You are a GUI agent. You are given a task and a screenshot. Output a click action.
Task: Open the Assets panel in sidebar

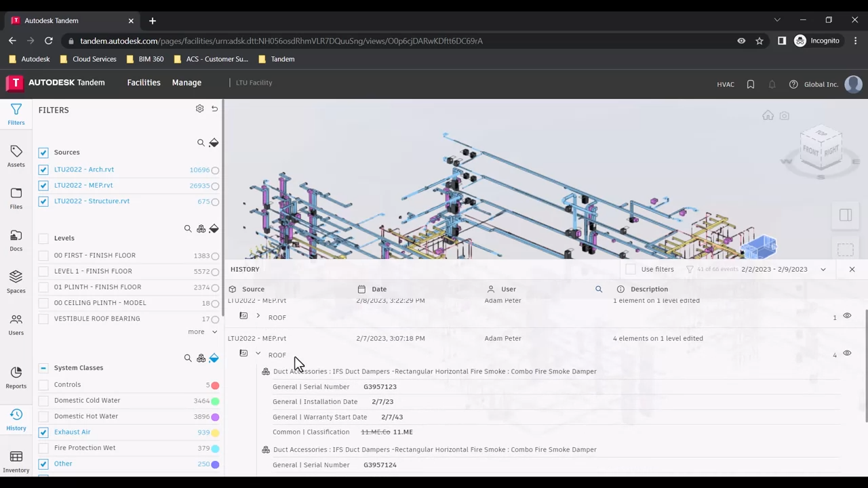pyautogui.click(x=16, y=156)
